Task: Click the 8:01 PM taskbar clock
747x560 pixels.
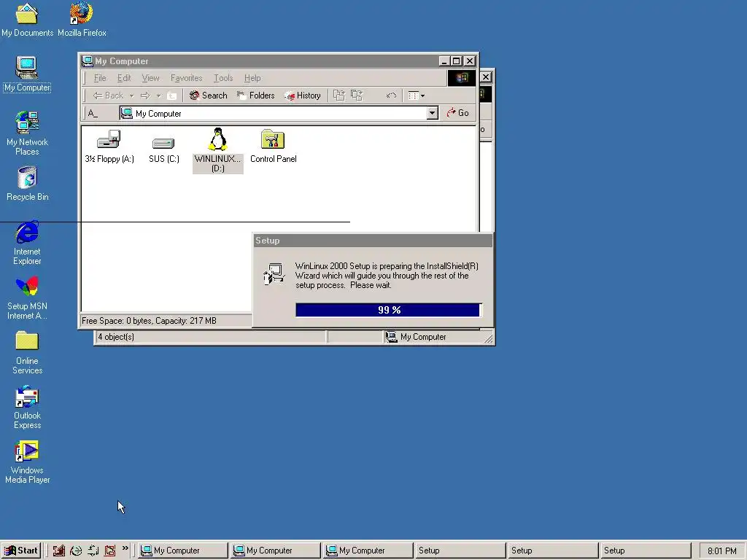Action: tap(721, 551)
